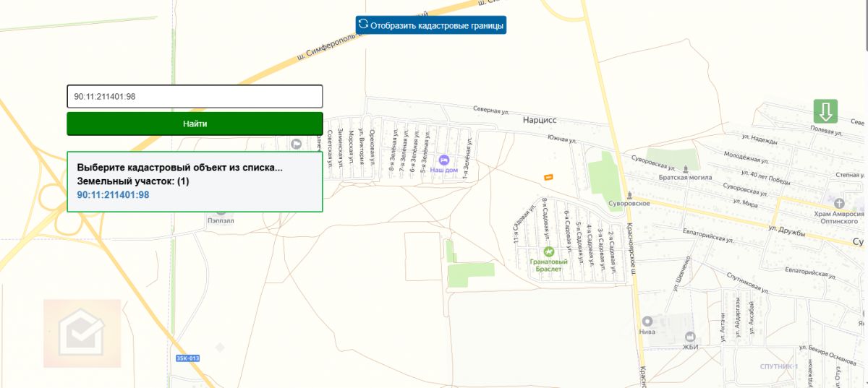
Task: Open the 90:11:211401:98 land parcel link
Action: tap(113, 195)
